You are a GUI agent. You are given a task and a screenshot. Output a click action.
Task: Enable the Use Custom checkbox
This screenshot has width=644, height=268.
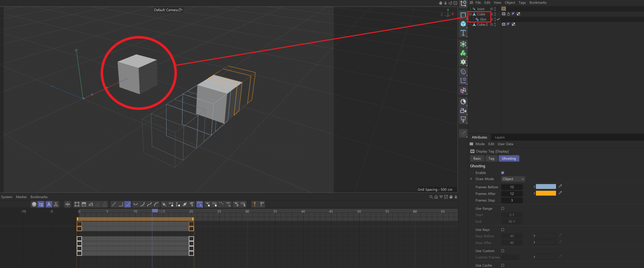(503, 251)
